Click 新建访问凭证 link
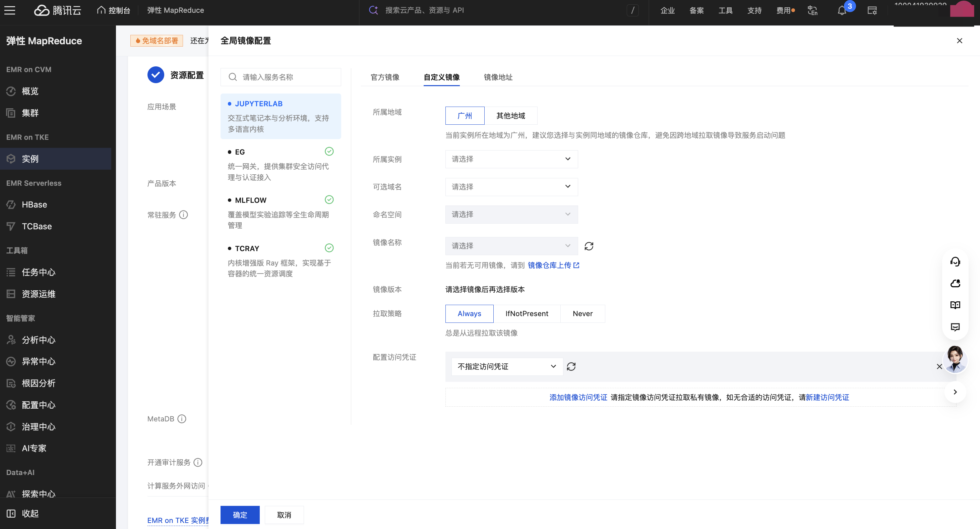This screenshot has height=529, width=980. 827,397
